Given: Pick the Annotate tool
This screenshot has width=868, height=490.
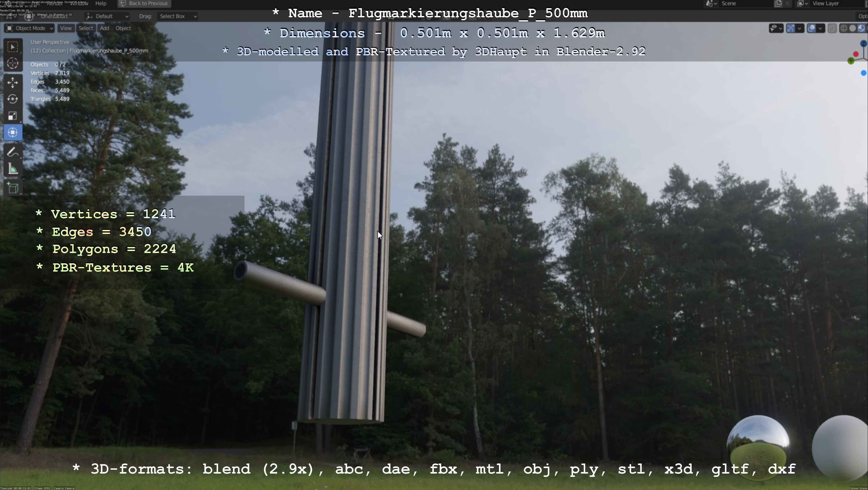Looking at the screenshot, I should click(13, 152).
